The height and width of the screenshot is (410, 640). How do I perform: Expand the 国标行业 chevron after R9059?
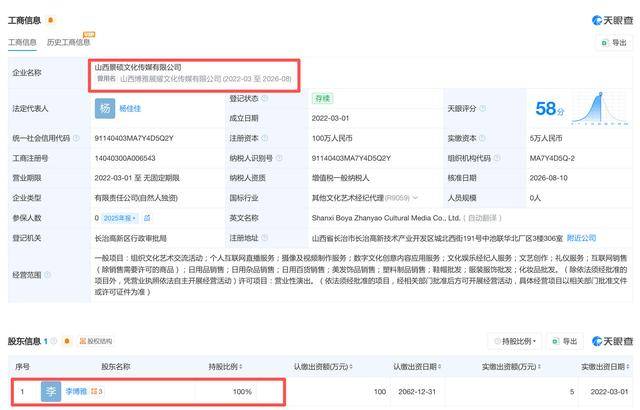tap(416, 198)
